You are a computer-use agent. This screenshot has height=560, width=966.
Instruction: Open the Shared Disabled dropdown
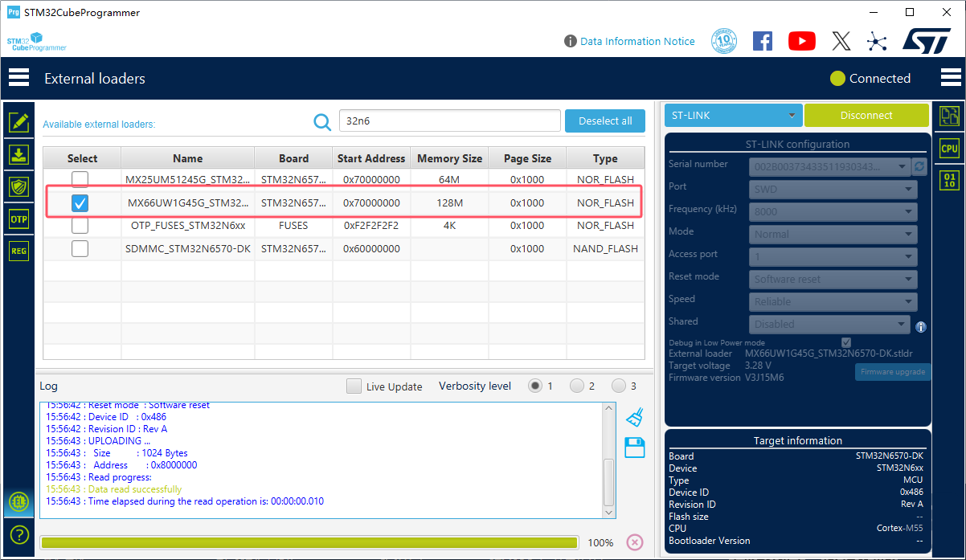(x=829, y=324)
